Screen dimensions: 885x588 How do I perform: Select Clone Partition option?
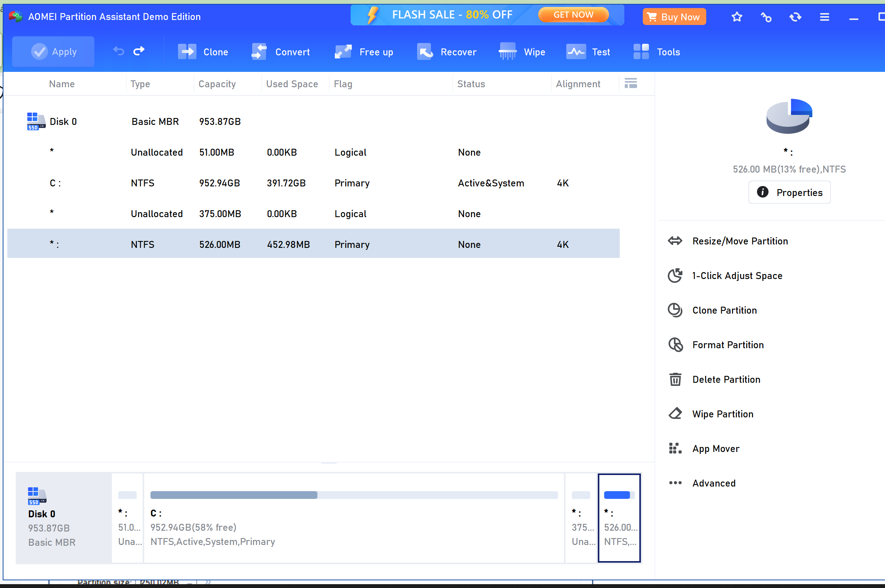[x=712, y=310]
